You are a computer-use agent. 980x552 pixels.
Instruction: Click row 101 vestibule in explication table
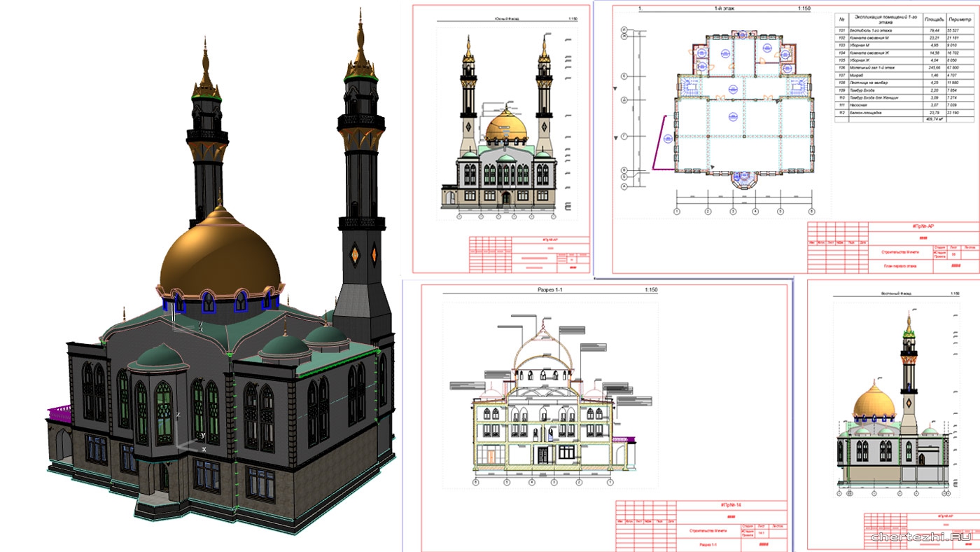[877, 32]
